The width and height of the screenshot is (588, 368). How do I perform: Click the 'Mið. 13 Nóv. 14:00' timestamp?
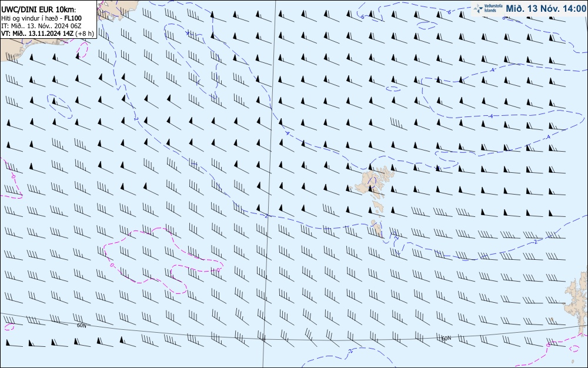click(546, 9)
